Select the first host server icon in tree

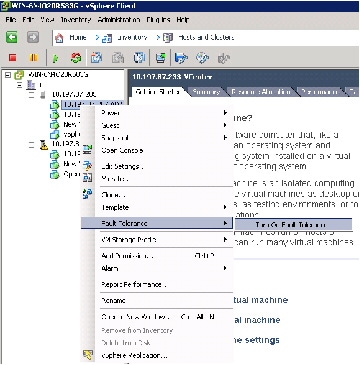[42, 95]
